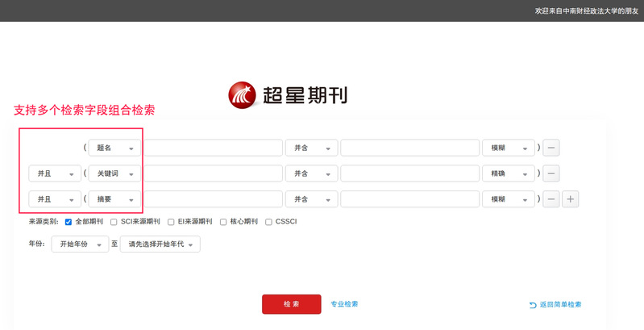The width and height of the screenshot is (644, 330).
Task: Uncheck the 全部期刊 checkbox
Action: (x=69, y=221)
